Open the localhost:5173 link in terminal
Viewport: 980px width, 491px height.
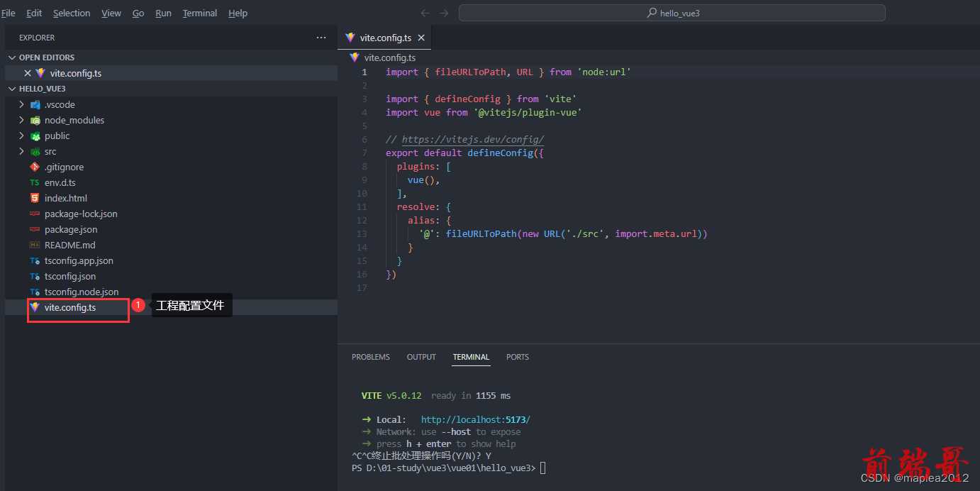pyautogui.click(x=476, y=419)
